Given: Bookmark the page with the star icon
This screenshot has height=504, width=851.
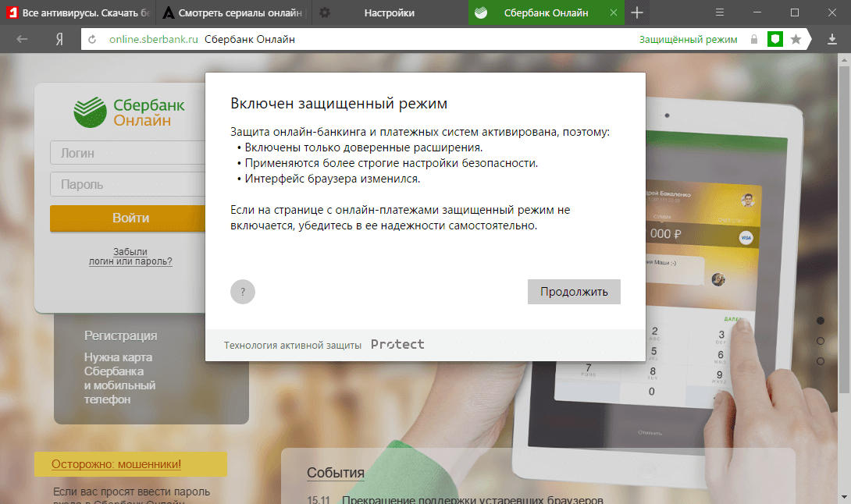Looking at the screenshot, I should pos(796,39).
